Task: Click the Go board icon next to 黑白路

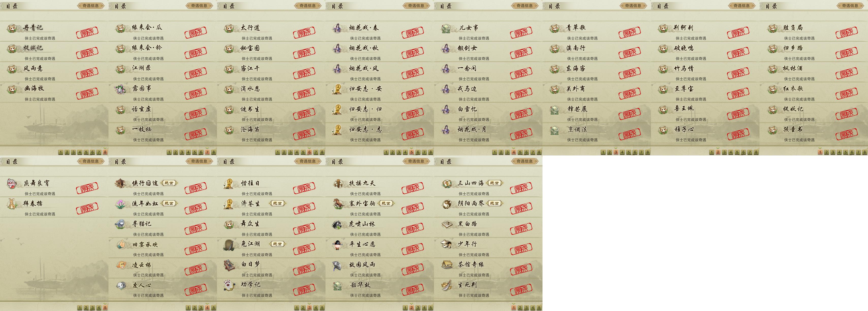Action: pos(446,224)
